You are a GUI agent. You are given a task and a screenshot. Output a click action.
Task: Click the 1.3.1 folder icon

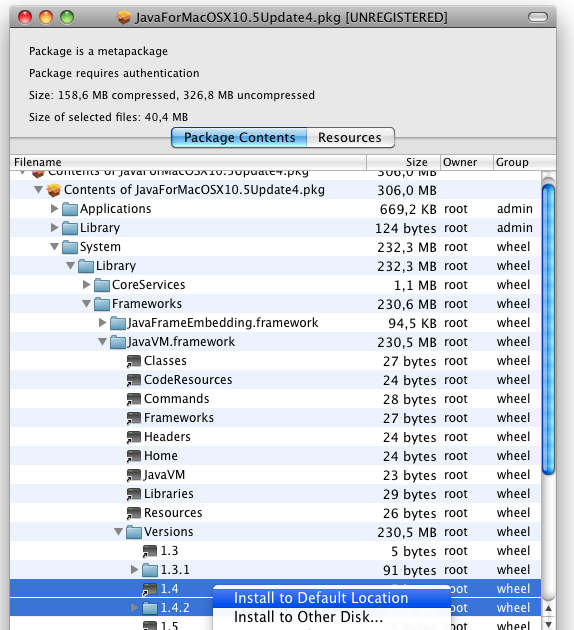click(x=150, y=570)
